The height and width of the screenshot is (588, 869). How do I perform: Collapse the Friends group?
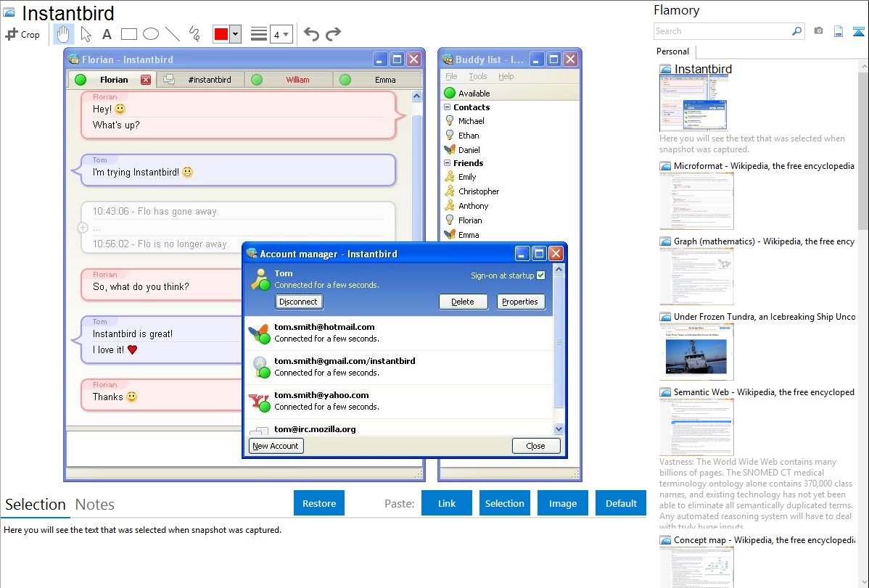(x=448, y=163)
